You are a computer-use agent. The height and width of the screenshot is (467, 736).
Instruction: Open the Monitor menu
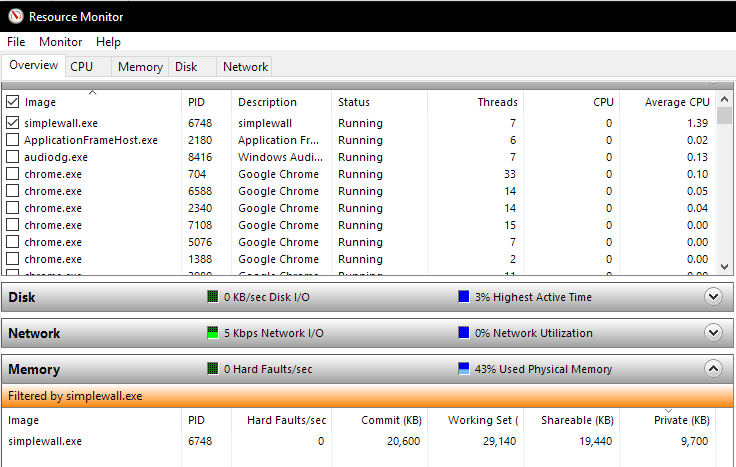[x=61, y=42]
